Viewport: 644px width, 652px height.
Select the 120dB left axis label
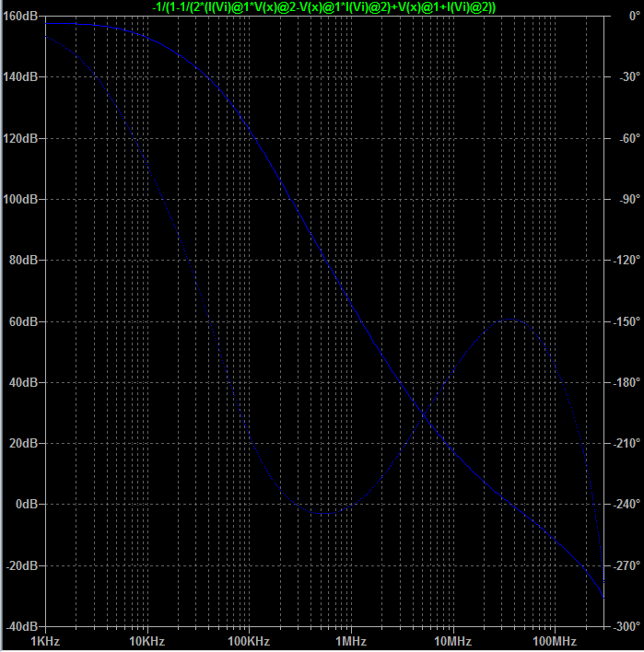click(x=20, y=138)
